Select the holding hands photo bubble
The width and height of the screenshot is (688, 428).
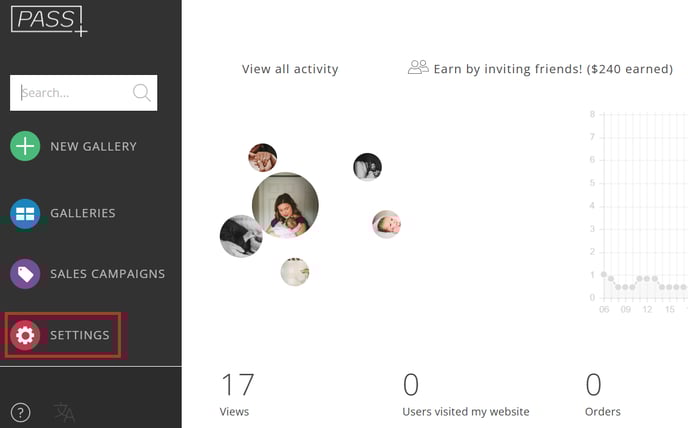(262, 158)
